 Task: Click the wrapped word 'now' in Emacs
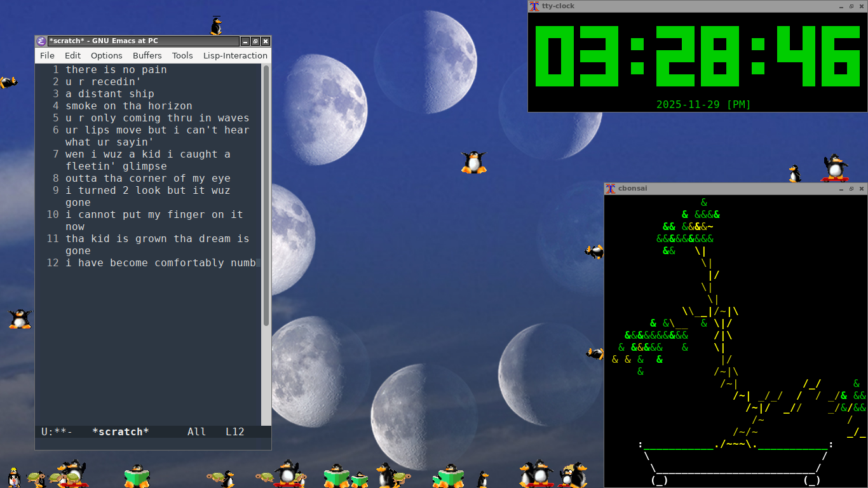(x=75, y=227)
